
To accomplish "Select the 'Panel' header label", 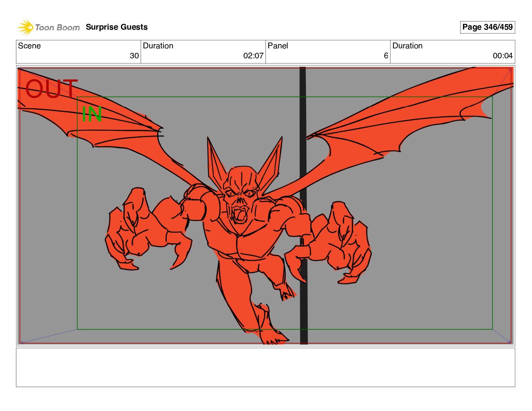I will pyautogui.click(x=278, y=46).
